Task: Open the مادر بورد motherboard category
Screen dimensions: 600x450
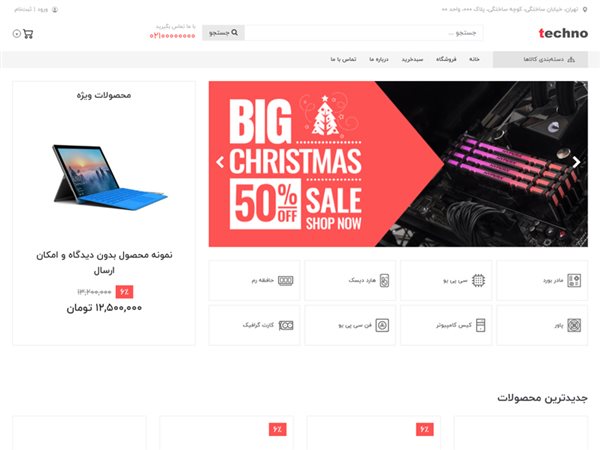Action: pyautogui.click(x=542, y=280)
